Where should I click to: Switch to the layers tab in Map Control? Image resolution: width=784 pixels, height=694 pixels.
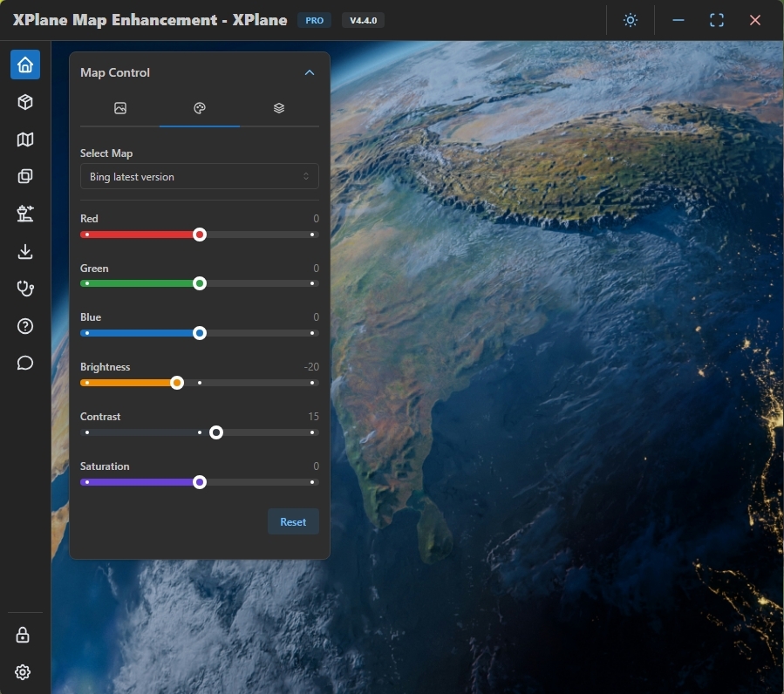(x=279, y=108)
